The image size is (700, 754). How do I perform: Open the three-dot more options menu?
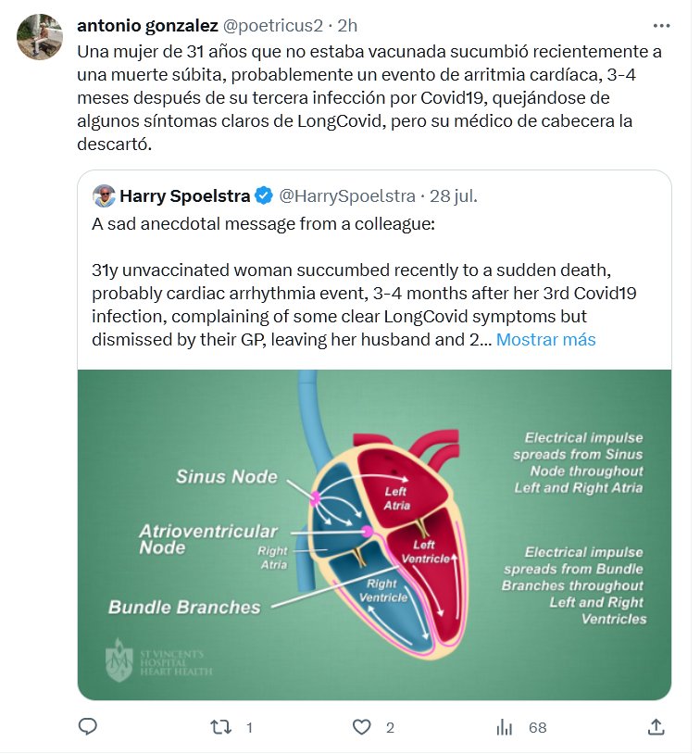coord(661,26)
